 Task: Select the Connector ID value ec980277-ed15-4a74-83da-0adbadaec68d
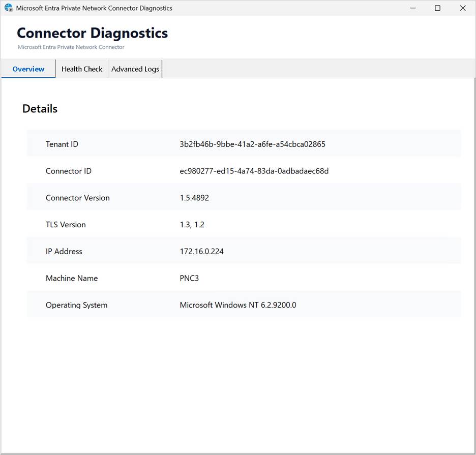(254, 171)
